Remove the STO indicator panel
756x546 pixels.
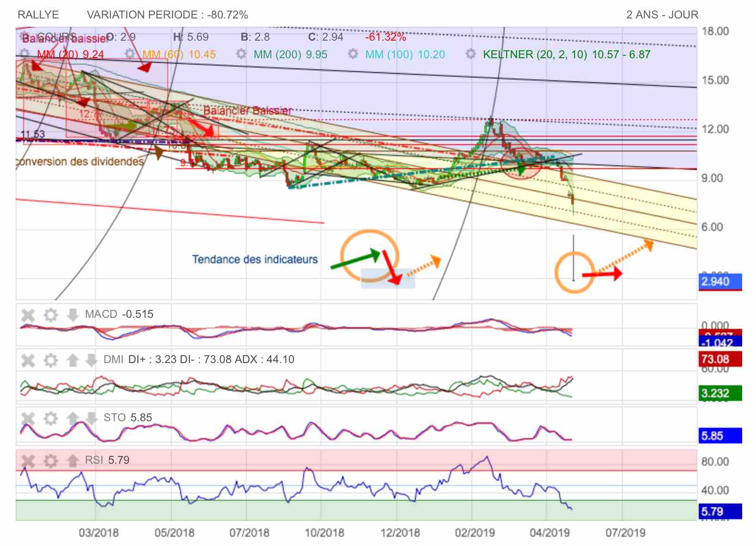(28, 419)
